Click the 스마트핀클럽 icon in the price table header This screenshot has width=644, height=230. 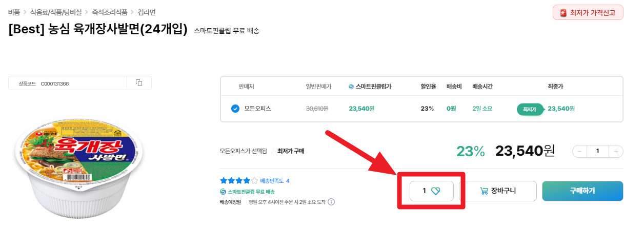coord(351,87)
